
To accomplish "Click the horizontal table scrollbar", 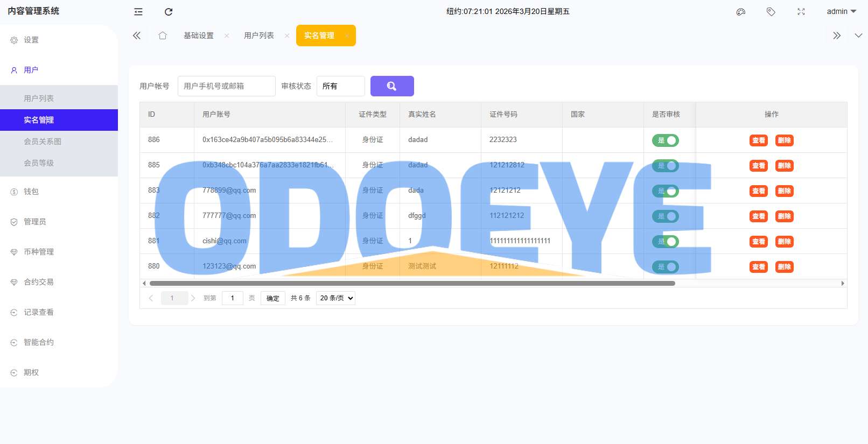I will (412, 283).
